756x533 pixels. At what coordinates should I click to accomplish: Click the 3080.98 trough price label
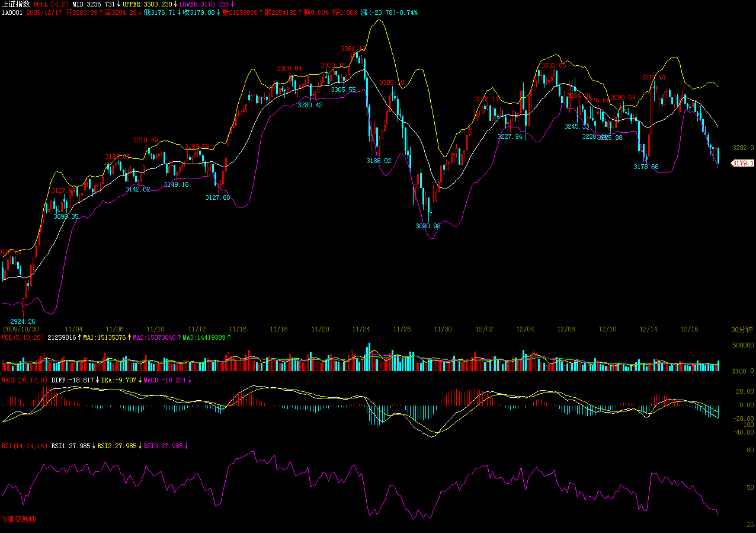point(428,226)
